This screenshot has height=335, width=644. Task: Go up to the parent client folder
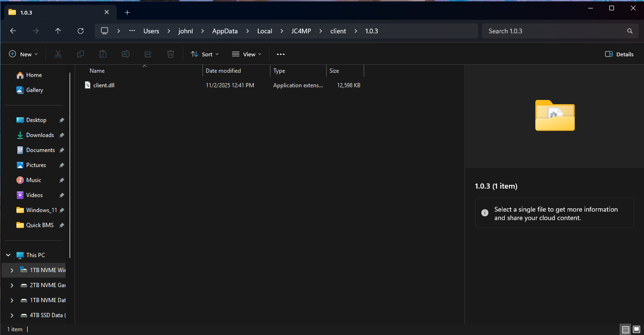(x=58, y=31)
